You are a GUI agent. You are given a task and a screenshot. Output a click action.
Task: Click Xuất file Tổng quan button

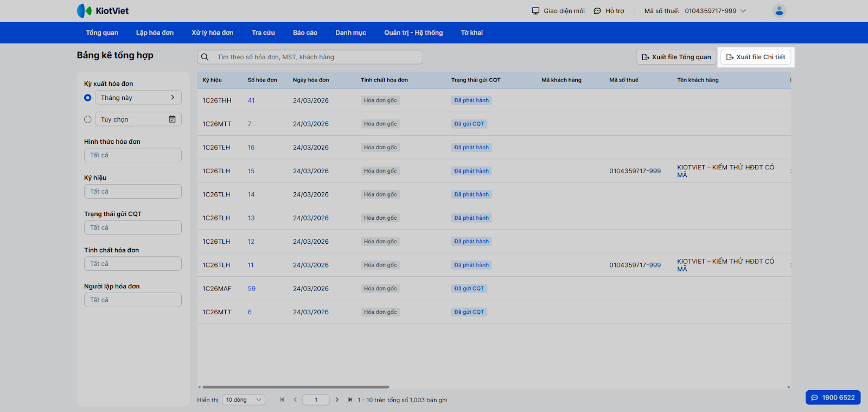coord(676,57)
